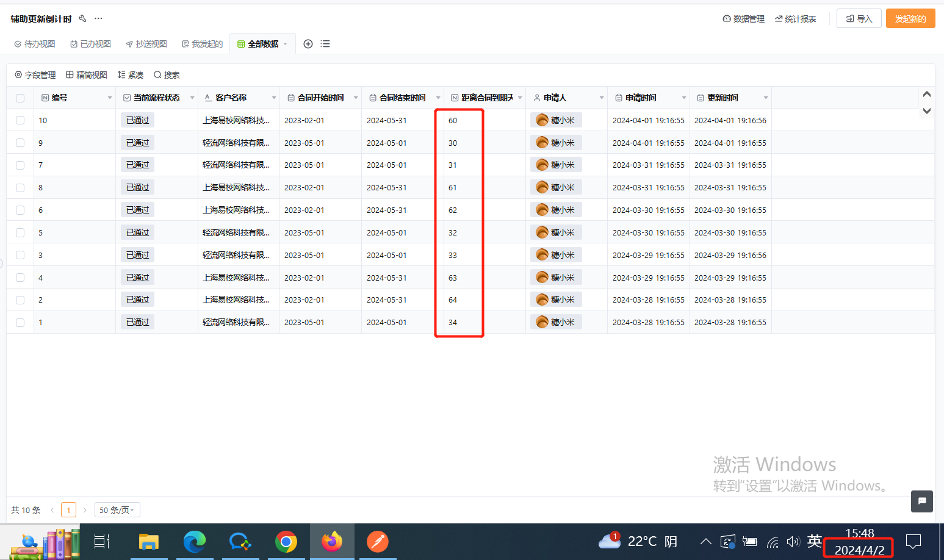Switch to 我发起的 tab
944x560 pixels.
coord(202,44)
